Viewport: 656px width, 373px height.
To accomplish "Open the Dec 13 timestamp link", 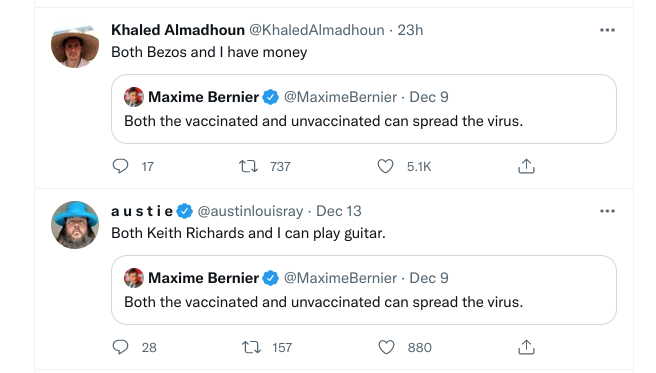I will (x=338, y=211).
